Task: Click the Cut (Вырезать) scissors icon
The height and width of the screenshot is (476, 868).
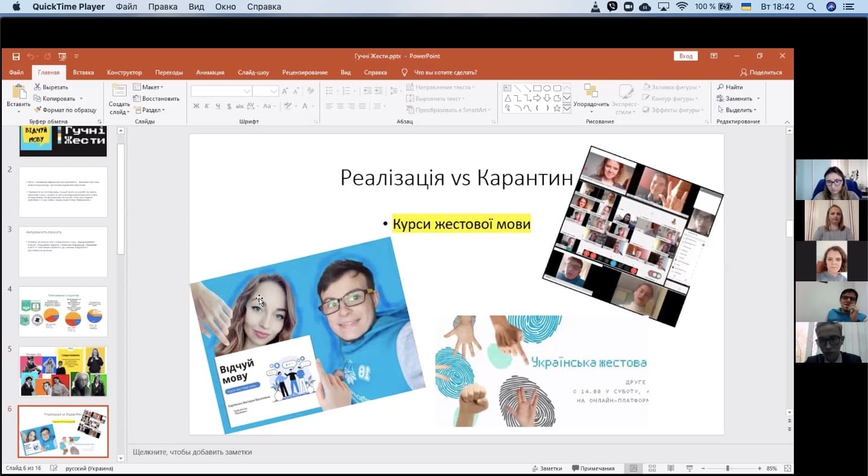Action: (x=37, y=87)
